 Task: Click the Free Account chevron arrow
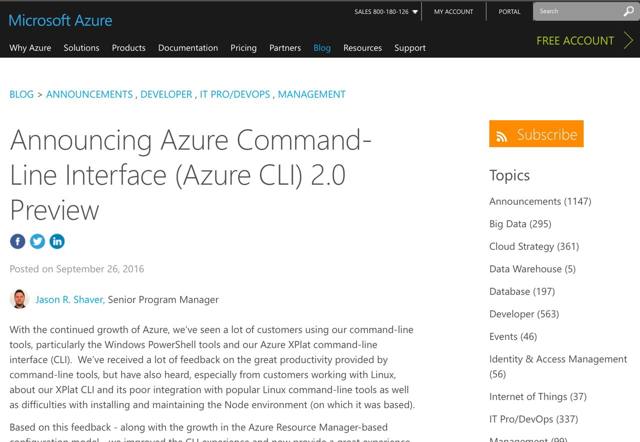click(x=629, y=41)
